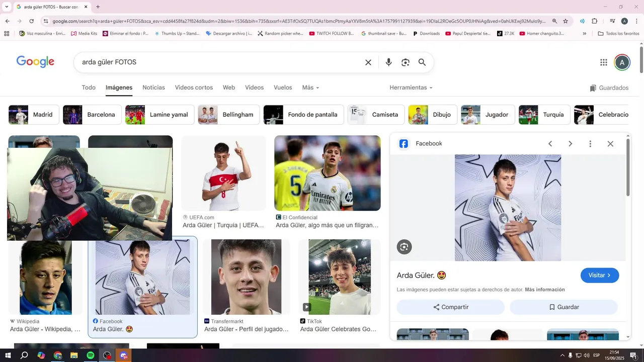644x362 pixels.
Task: Open Guardados saved items
Action: pos(609,88)
